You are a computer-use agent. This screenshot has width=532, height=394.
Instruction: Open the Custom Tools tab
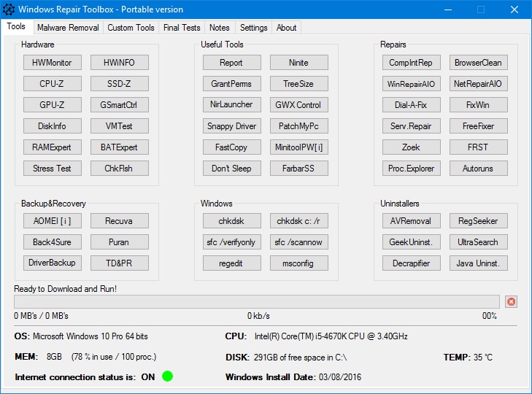(x=131, y=28)
